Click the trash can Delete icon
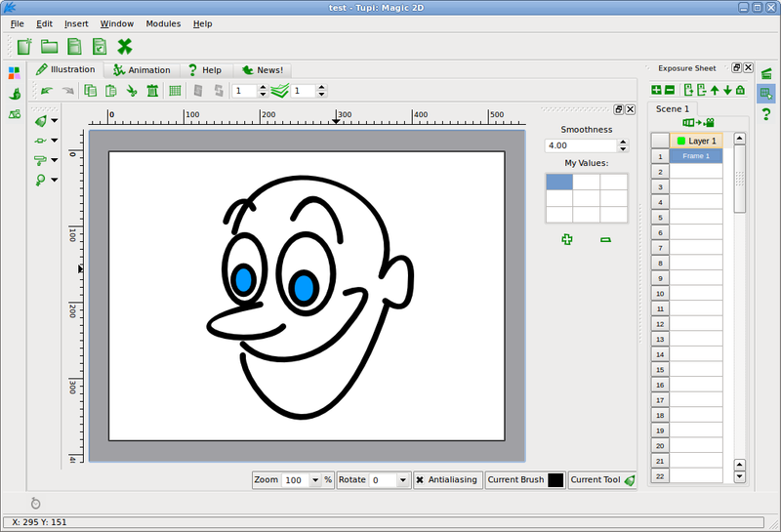Viewport: 781px width, 532px height. coord(152,91)
